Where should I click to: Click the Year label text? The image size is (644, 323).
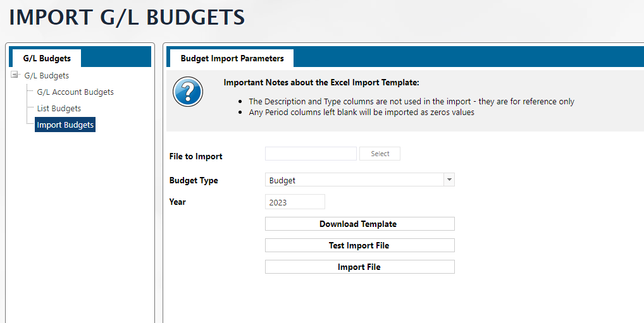178,202
